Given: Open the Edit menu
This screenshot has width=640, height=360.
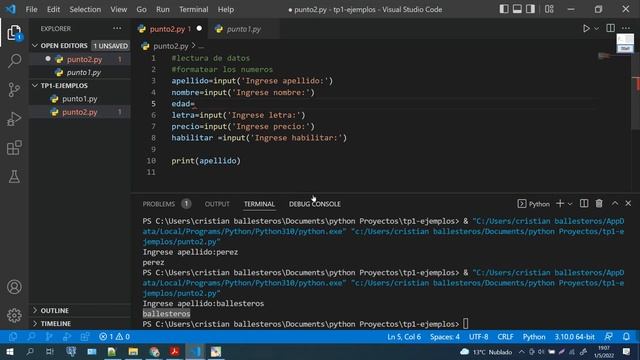Looking at the screenshot, I should pos(53,9).
